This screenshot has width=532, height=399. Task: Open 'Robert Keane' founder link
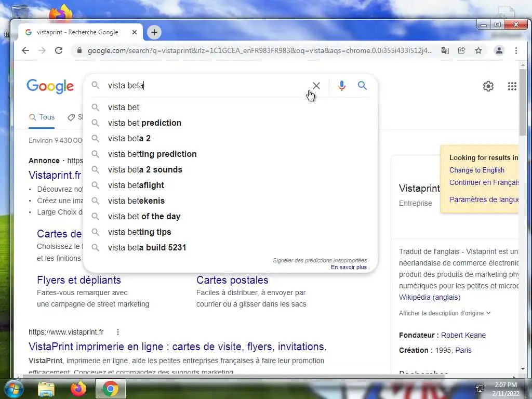(463, 335)
